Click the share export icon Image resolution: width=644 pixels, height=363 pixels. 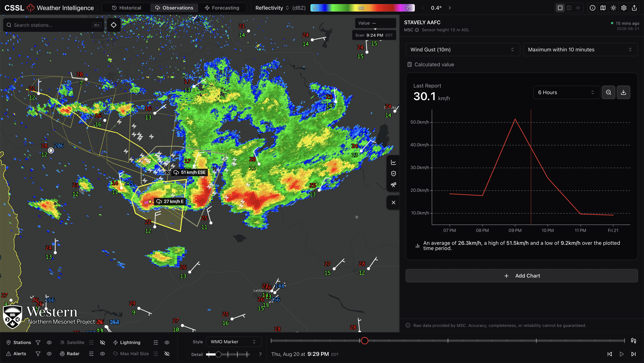coord(634,8)
